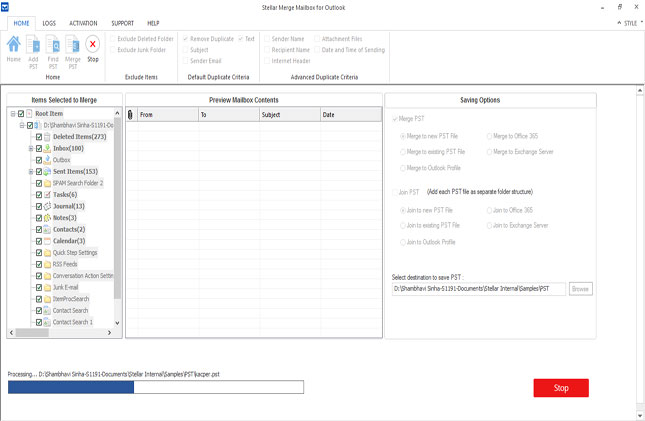Toggle the Remove Duplicate checkbox

click(x=186, y=39)
